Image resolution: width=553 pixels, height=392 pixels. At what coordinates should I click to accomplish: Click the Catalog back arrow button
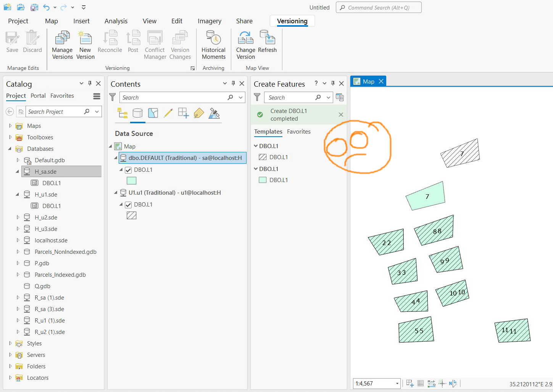tap(10, 111)
